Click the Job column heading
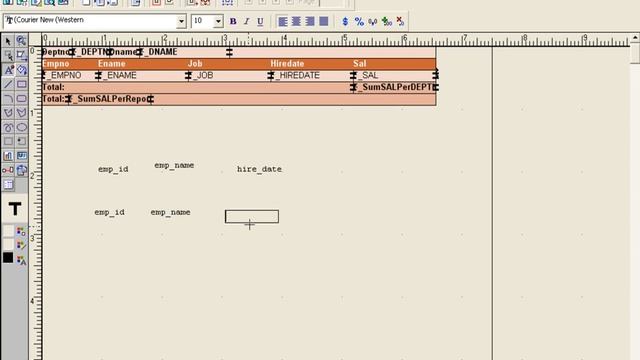Image resolution: width=640 pixels, height=360 pixels. 195,64
